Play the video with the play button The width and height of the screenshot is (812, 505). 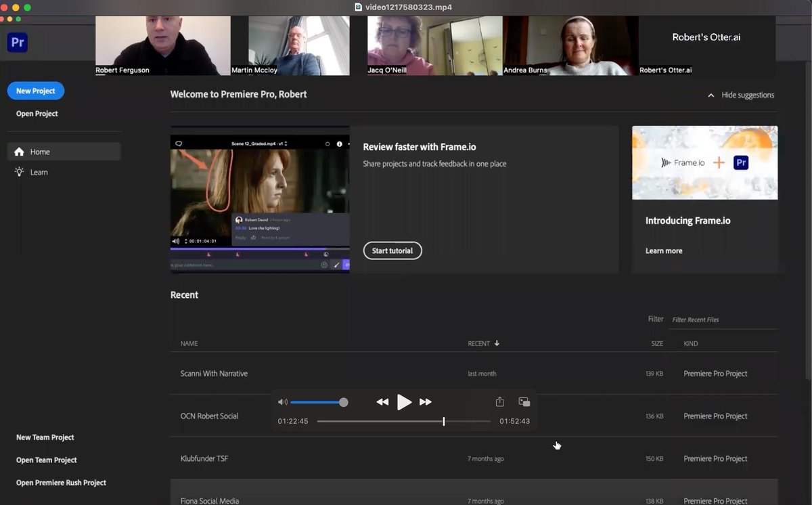pyautogui.click(x=404, y=402)
